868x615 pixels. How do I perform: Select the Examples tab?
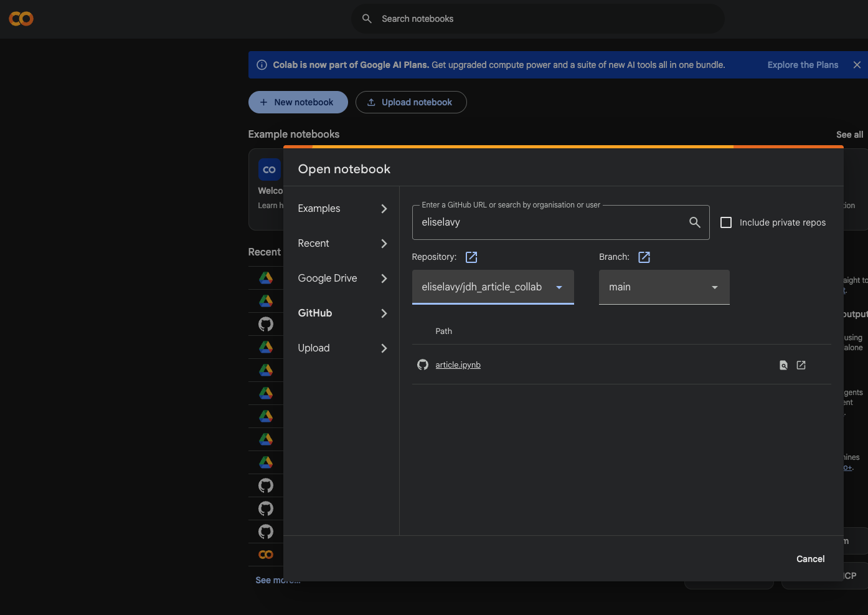[x=341, y=209]
